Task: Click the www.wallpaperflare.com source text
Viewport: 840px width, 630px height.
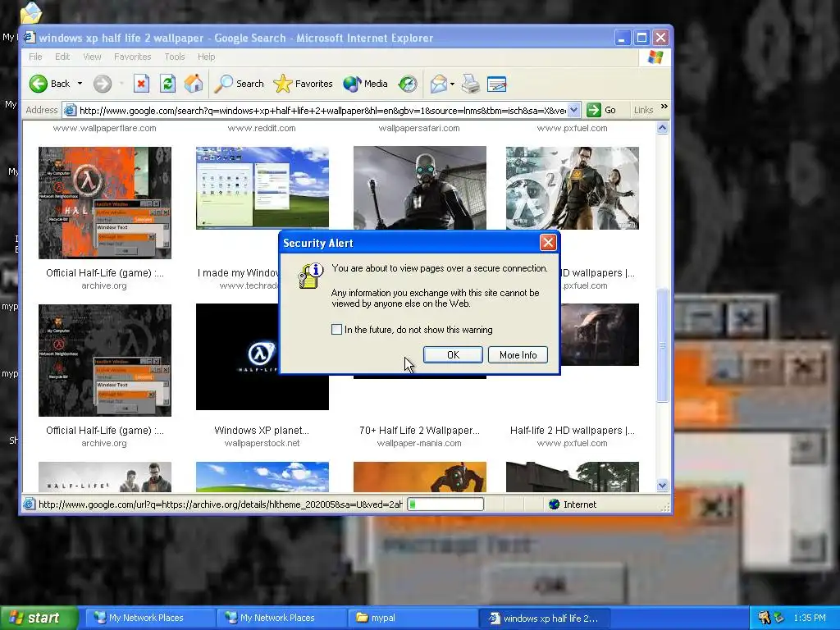Action: 105,128
